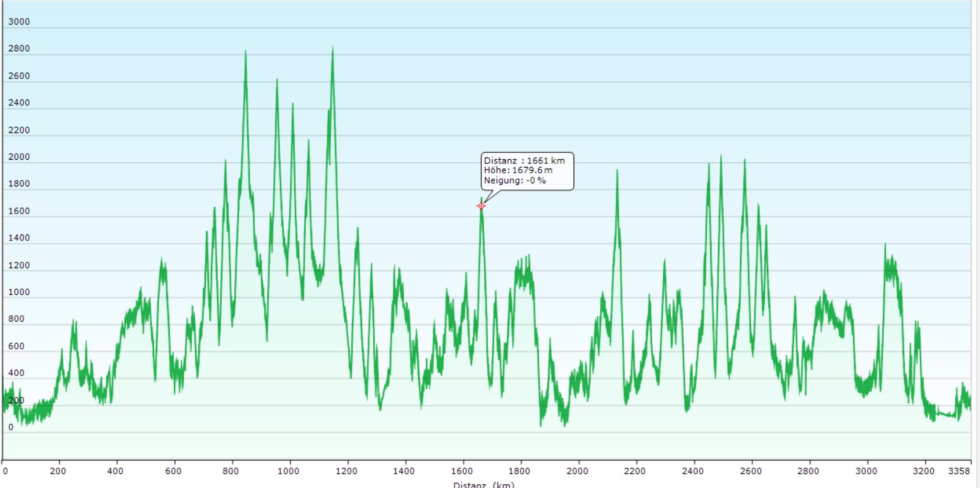
Task: Click the 1000 km tick label on x-axis
Action: 288,471
